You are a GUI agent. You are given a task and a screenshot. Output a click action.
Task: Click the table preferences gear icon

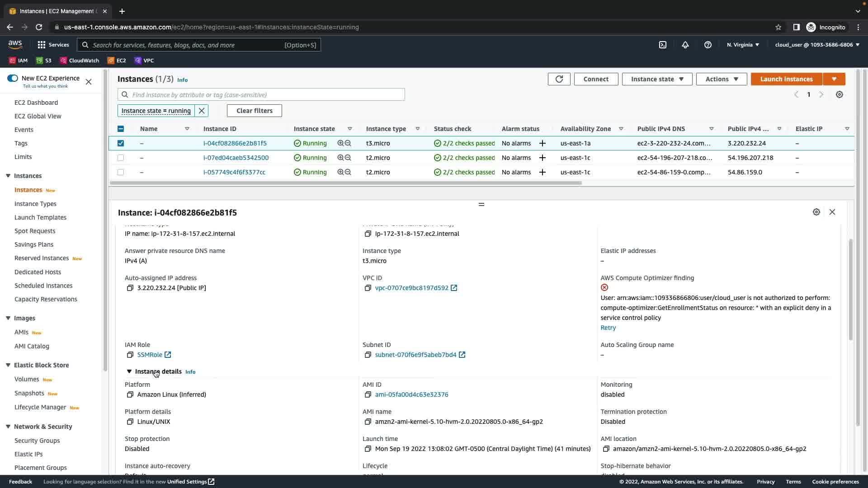pyautogui.click(x=840, y=95)
